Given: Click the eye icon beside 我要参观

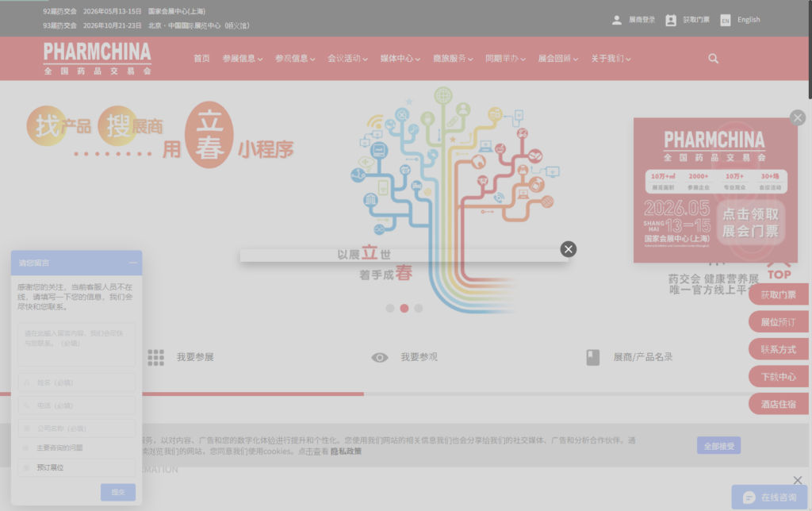Looking at the screenshot, I should [380, 358].
